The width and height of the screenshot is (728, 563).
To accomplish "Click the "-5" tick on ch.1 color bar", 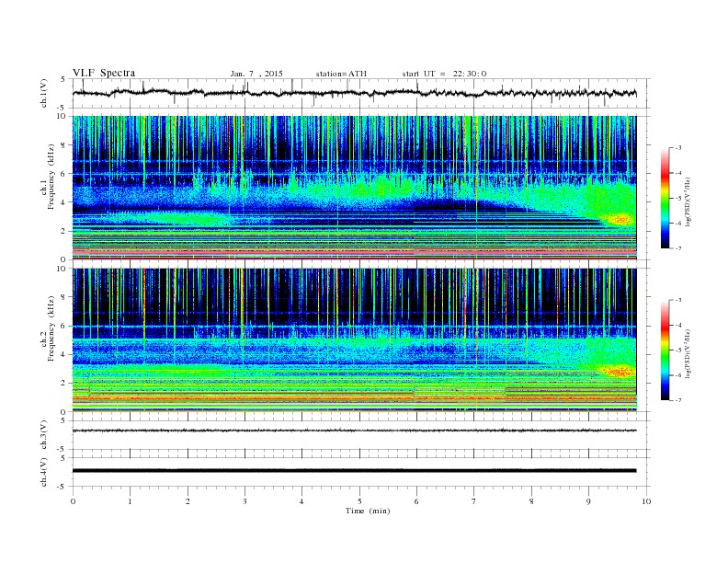I will coord(678,199).
